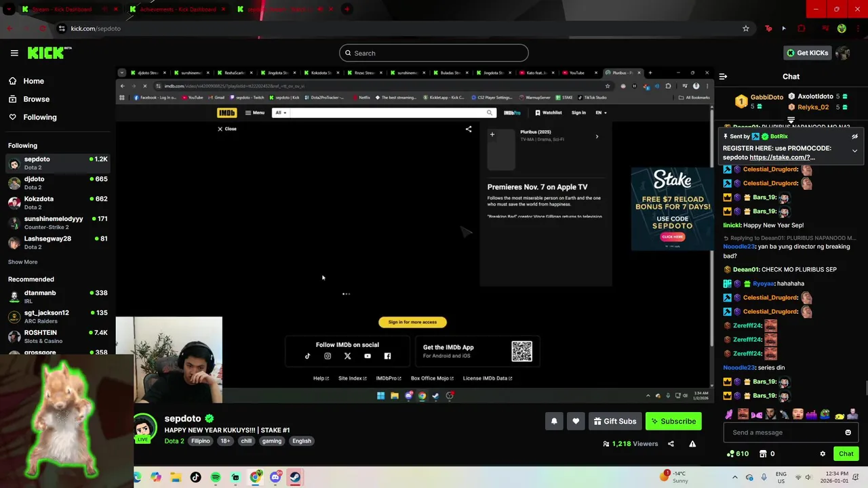
Task: Open chat settings gear icon
Action: tap(823, 453)
